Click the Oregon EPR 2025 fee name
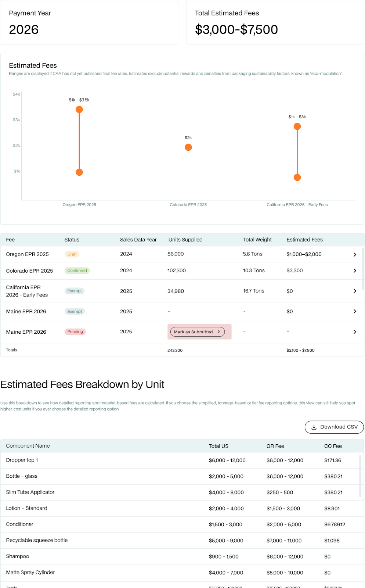The width and height of the screenshot is (365, 588). (x=27, y=254)
